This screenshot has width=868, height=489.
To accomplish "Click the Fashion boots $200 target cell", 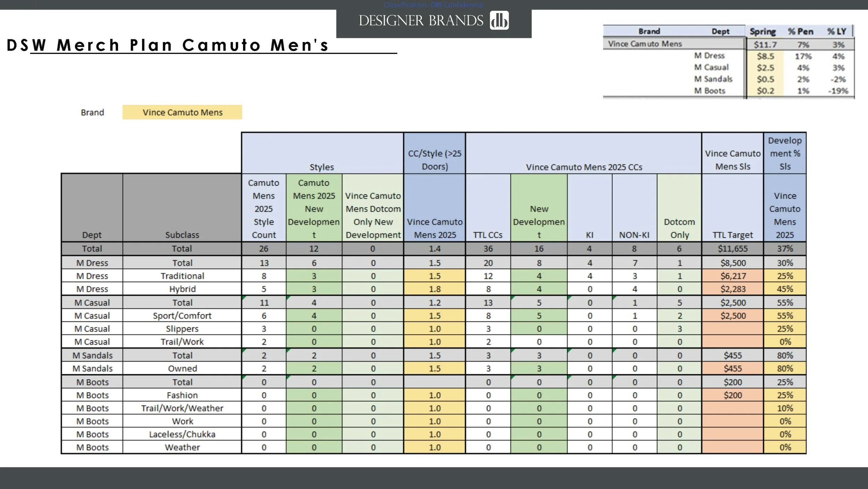I will [x=733, y=395].
